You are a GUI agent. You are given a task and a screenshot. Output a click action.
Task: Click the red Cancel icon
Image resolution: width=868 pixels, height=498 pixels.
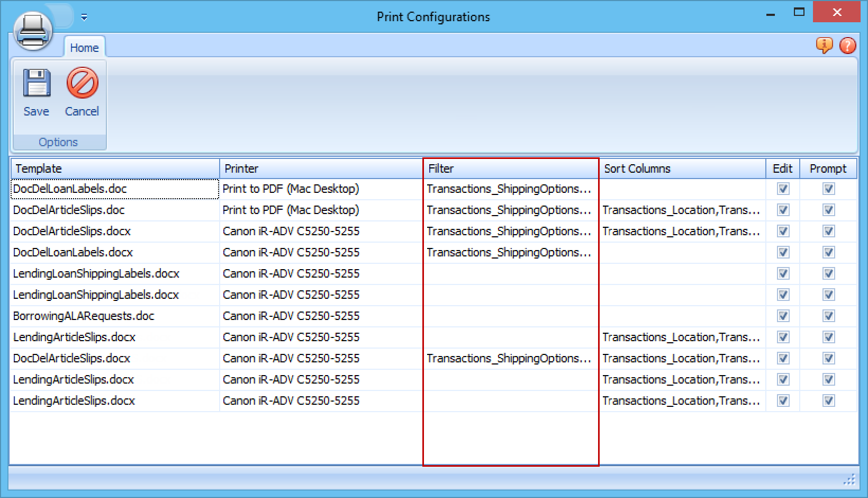[x=82, y=84]
